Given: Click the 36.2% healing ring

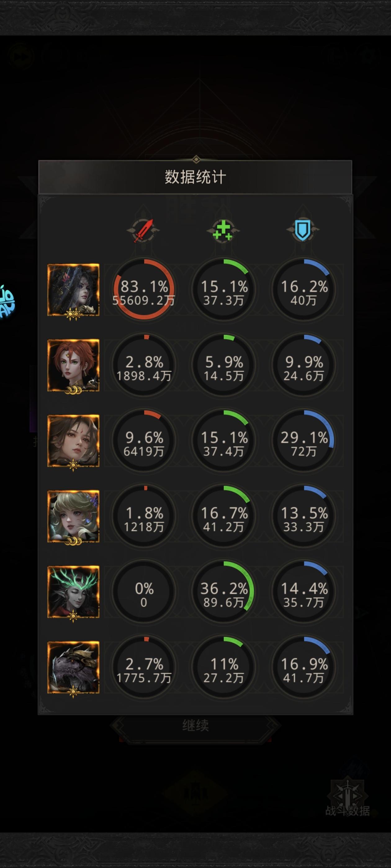Looking at the screenshot, I should click(223, 591).
